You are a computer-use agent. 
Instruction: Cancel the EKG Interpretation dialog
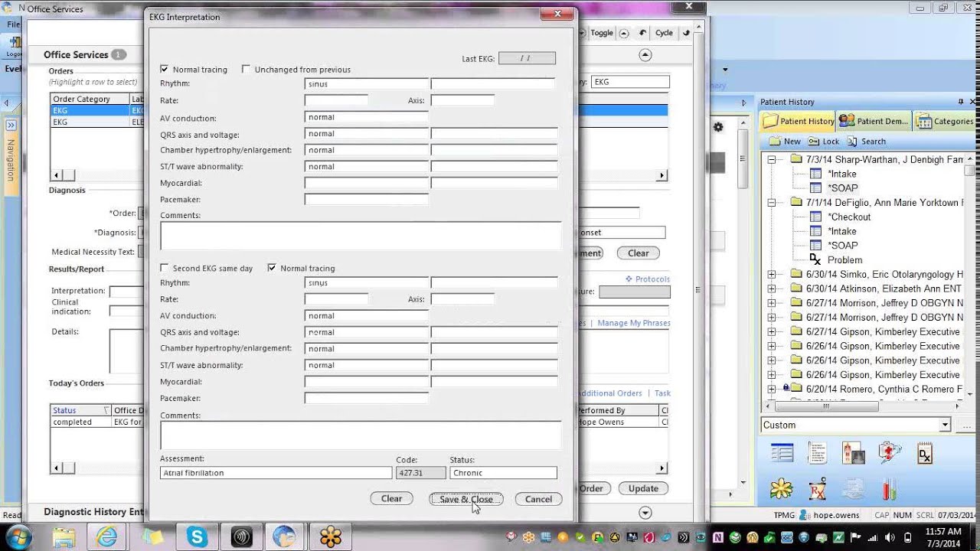(538, 499)
